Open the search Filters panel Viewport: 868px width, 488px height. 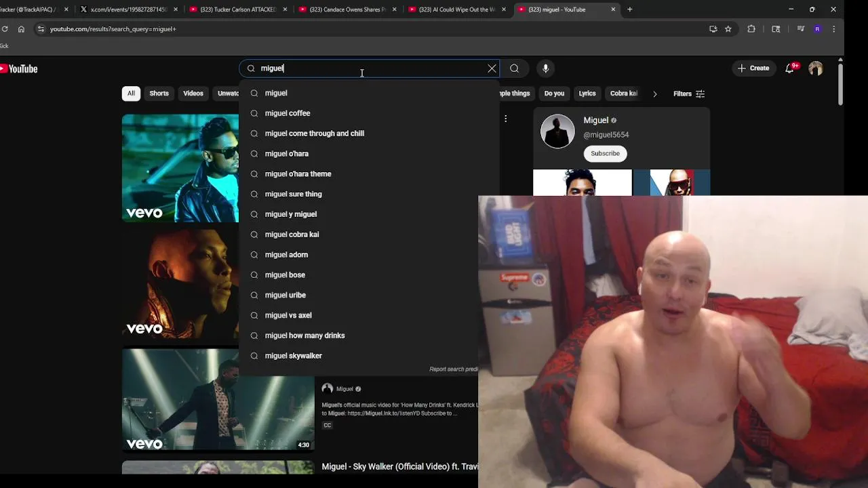coord(689,94)
